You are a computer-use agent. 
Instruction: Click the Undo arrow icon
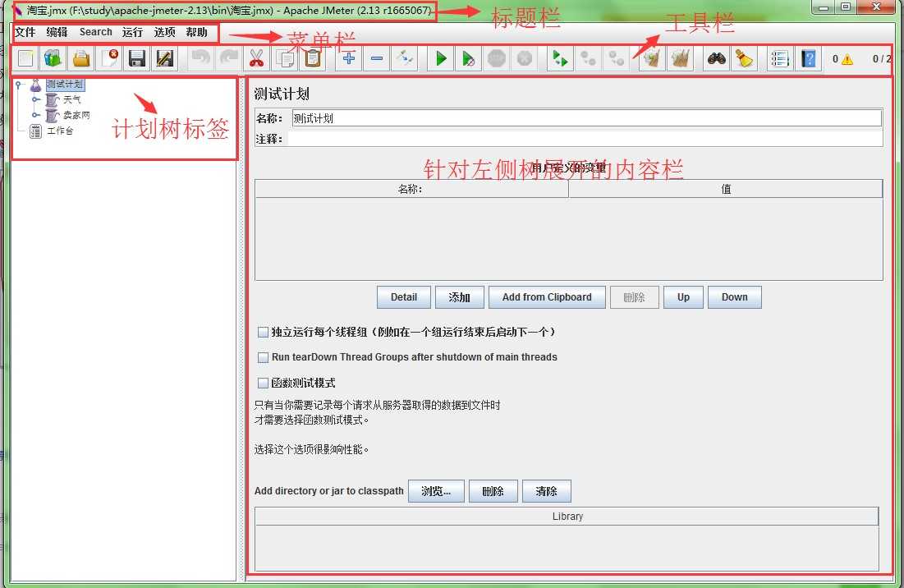pos(200,58)
